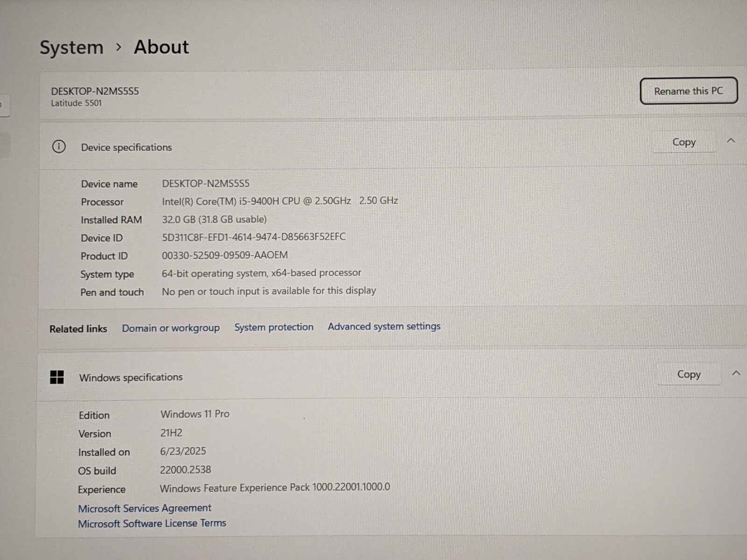
Task: Click the device name DESKTOP-N2MS5S5
Action: [93, 91]
